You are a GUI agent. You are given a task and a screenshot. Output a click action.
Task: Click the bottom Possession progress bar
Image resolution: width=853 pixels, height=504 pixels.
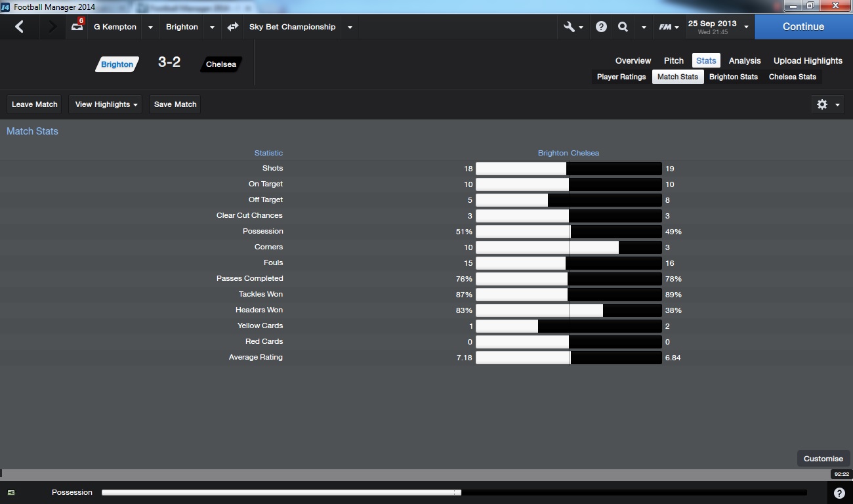[454, 492]
